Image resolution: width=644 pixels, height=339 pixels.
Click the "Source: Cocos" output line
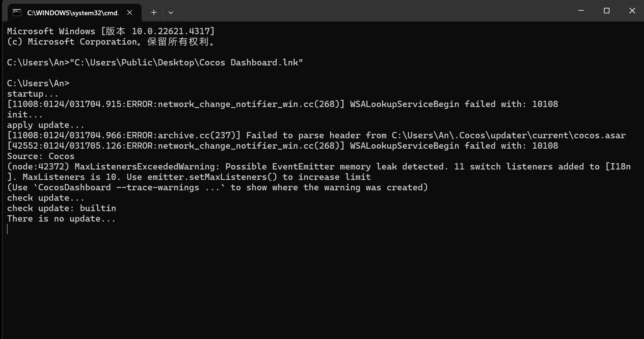point(41,156)
